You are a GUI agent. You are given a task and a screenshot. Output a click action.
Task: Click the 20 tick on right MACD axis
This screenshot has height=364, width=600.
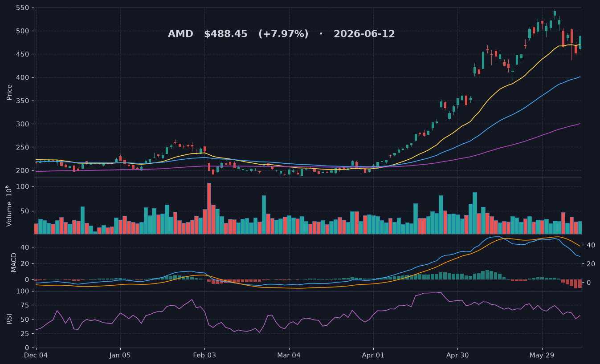tap(591, 264)
